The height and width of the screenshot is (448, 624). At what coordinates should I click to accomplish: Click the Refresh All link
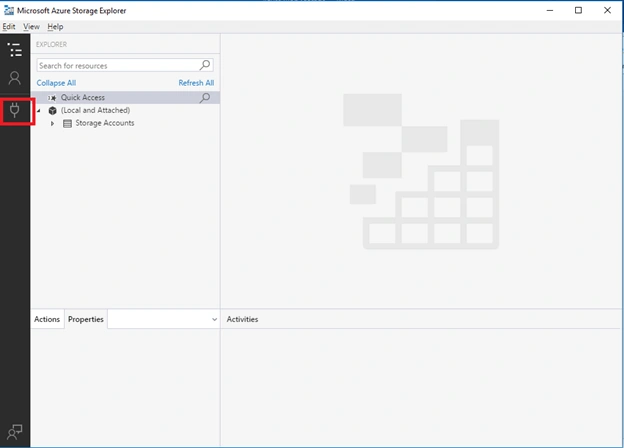[x=196, y=83]
